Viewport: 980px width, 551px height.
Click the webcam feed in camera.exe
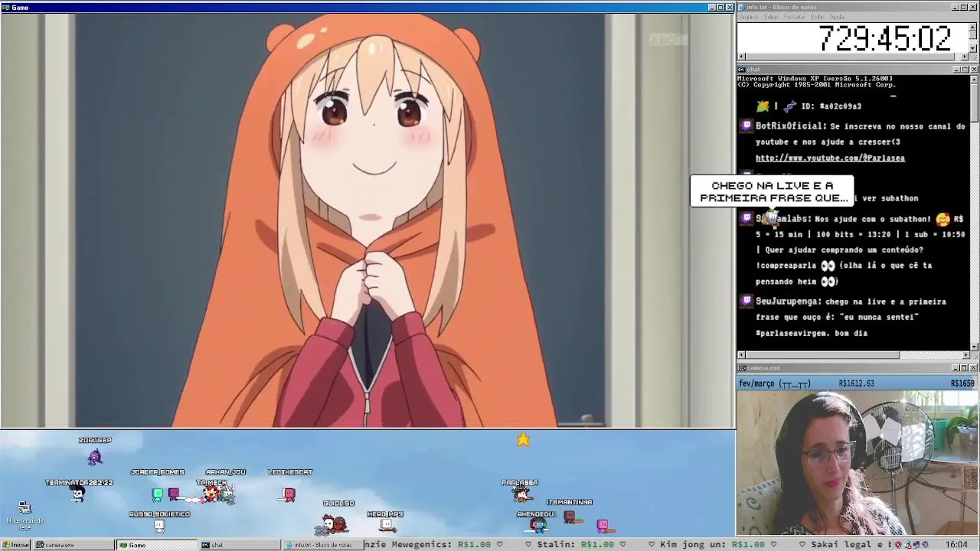coord(857,463)
